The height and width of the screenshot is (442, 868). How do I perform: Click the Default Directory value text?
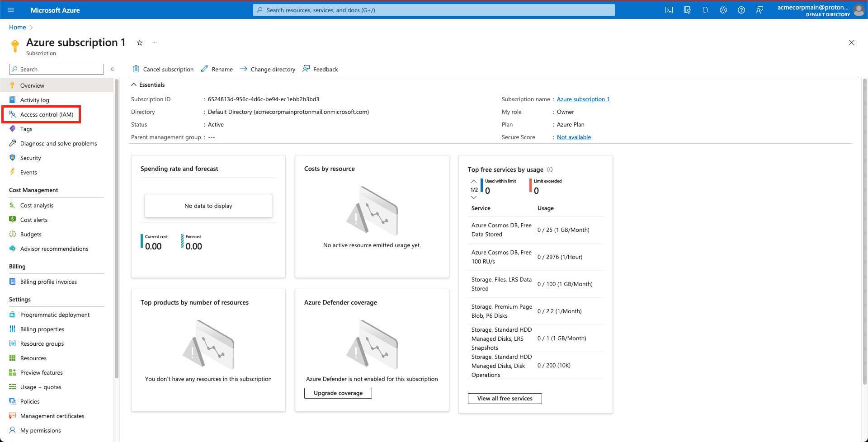tap(288, 112)
